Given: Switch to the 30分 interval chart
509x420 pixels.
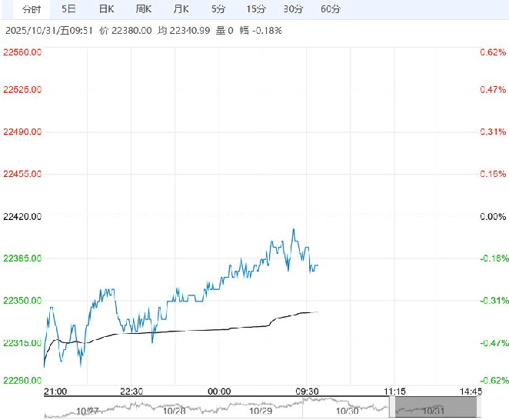Looking at the screenshot, I should tap(293, 9).
